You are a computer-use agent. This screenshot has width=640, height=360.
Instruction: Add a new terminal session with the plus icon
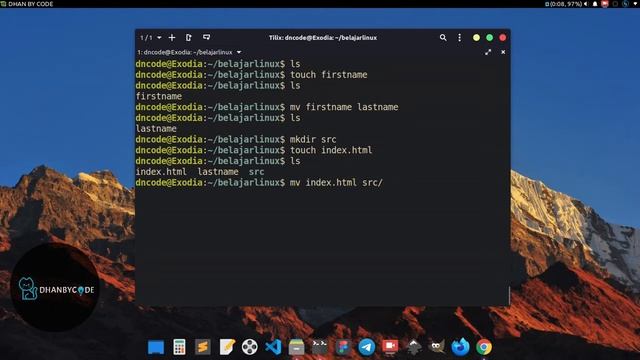pos(172,38)
